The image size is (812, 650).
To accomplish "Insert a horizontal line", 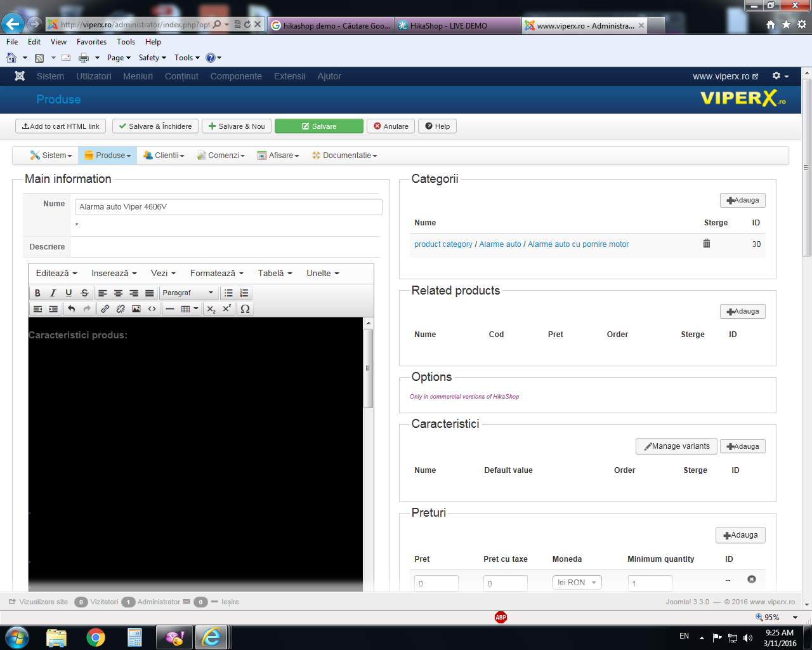I will coord(170,309).
